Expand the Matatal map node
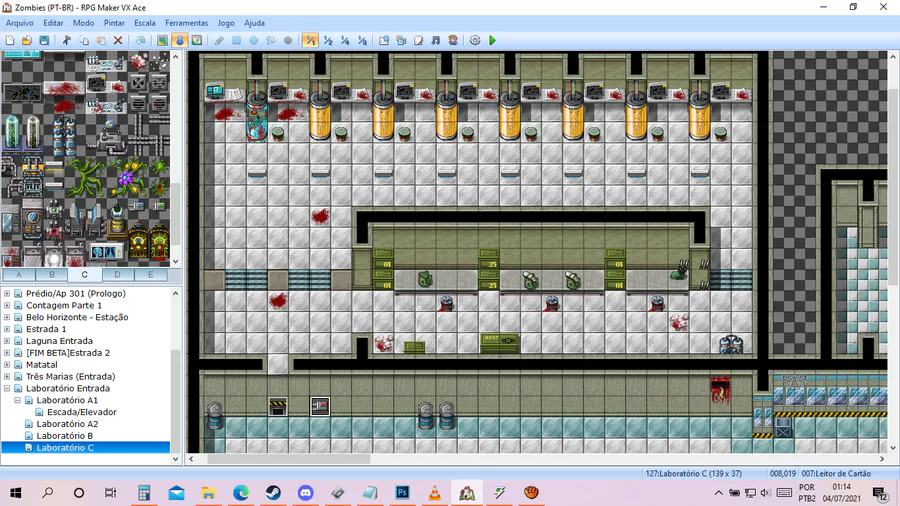The height and width of the screenshot is (506, 900). pyautogui.click(x=7, y=364)
